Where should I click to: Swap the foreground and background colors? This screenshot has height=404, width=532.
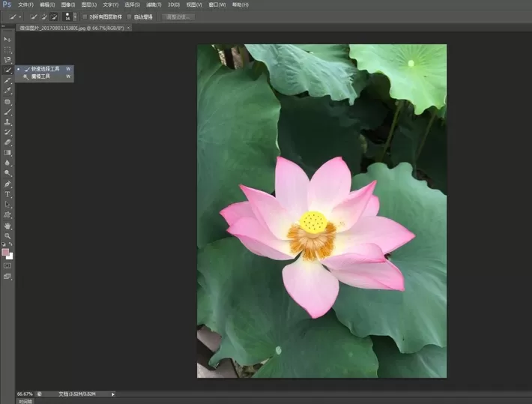coord(10,244)
